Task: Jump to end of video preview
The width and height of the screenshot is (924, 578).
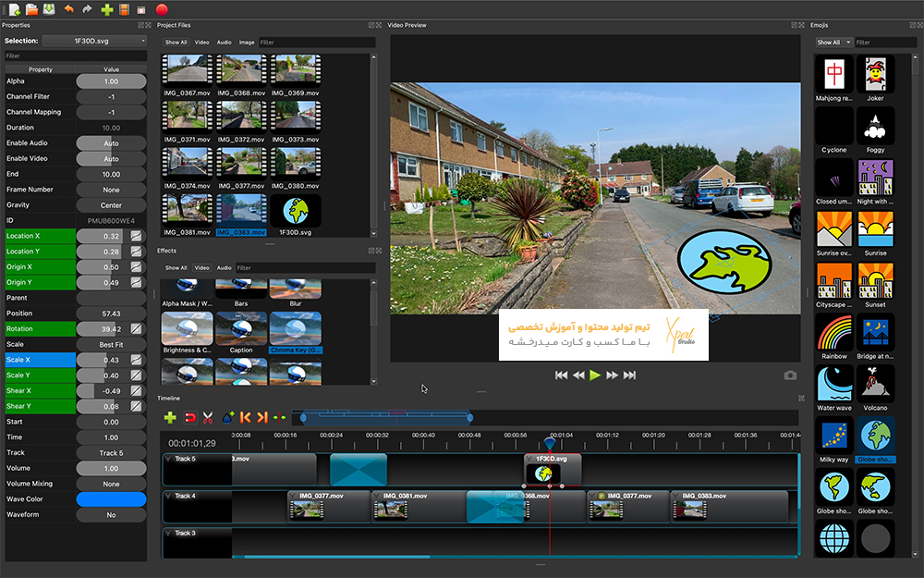Action: pos(629,375)
